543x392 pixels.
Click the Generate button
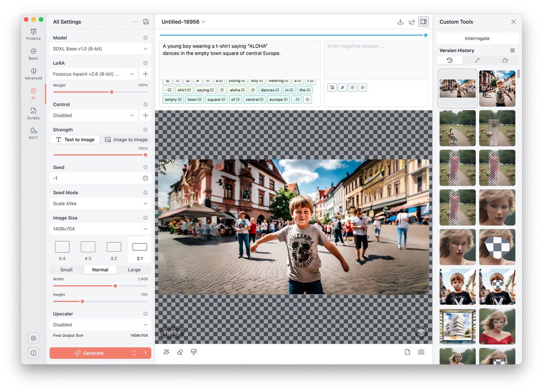tap(89, 353)
